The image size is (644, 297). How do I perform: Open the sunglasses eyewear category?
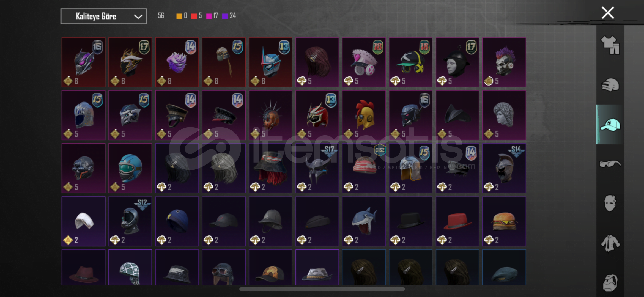[x=610, y=164]
